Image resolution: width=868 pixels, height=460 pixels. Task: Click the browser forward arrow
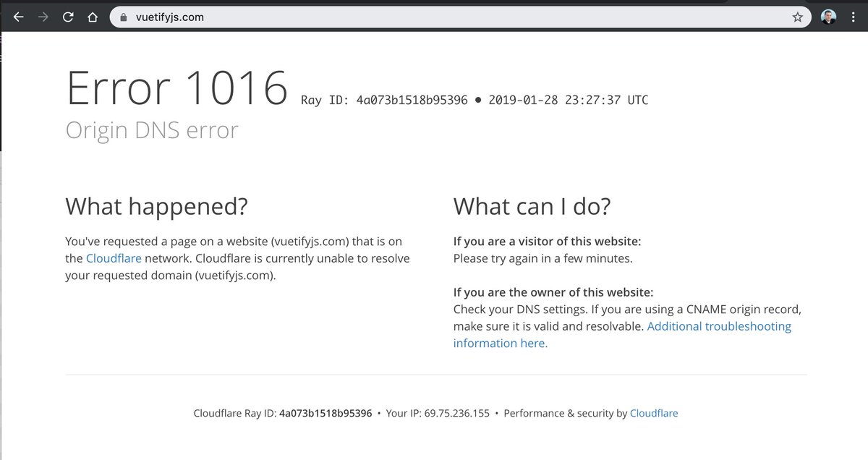click(43, 17)
